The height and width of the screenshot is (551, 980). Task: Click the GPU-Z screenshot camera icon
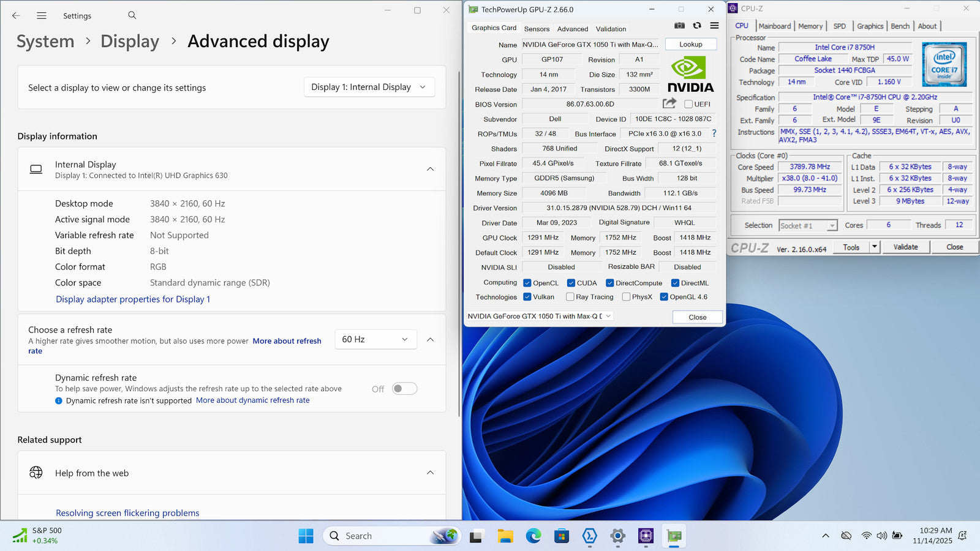pyautogui.click(x=679, y=26)
